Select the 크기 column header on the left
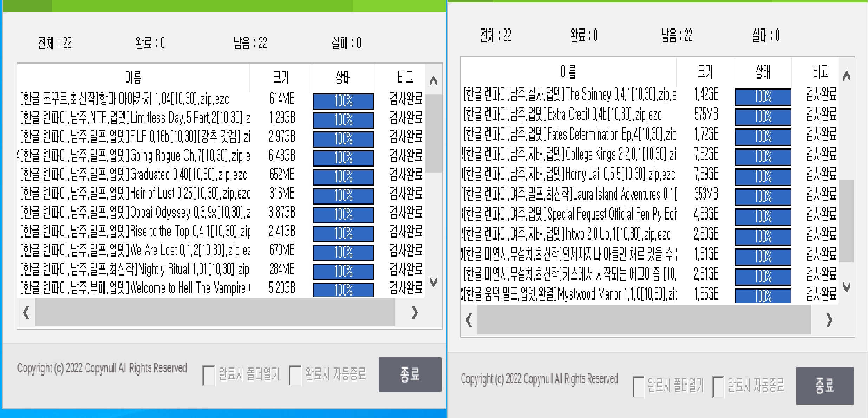868x418 pixels. coord(280,77)
